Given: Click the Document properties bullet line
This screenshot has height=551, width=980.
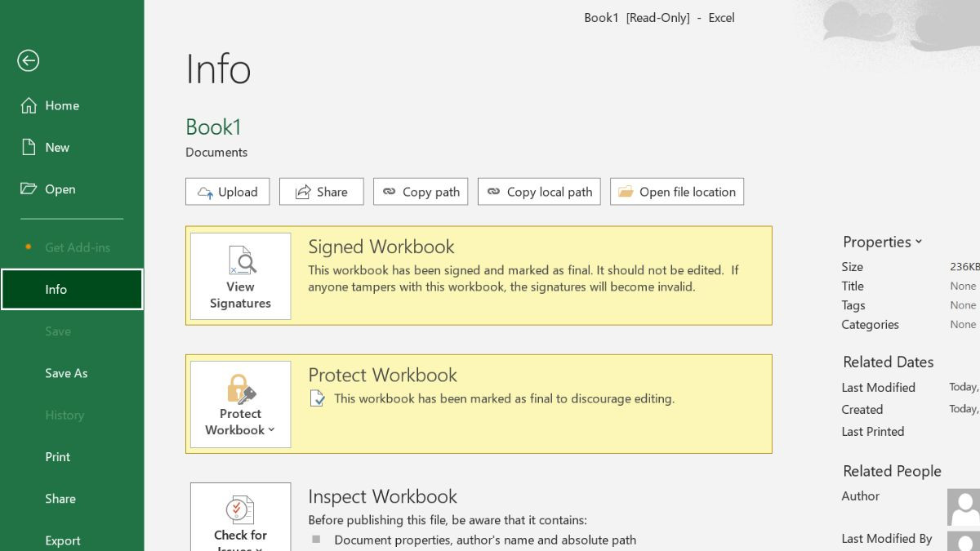Looking at the screenshot, I should pos(485,540).
